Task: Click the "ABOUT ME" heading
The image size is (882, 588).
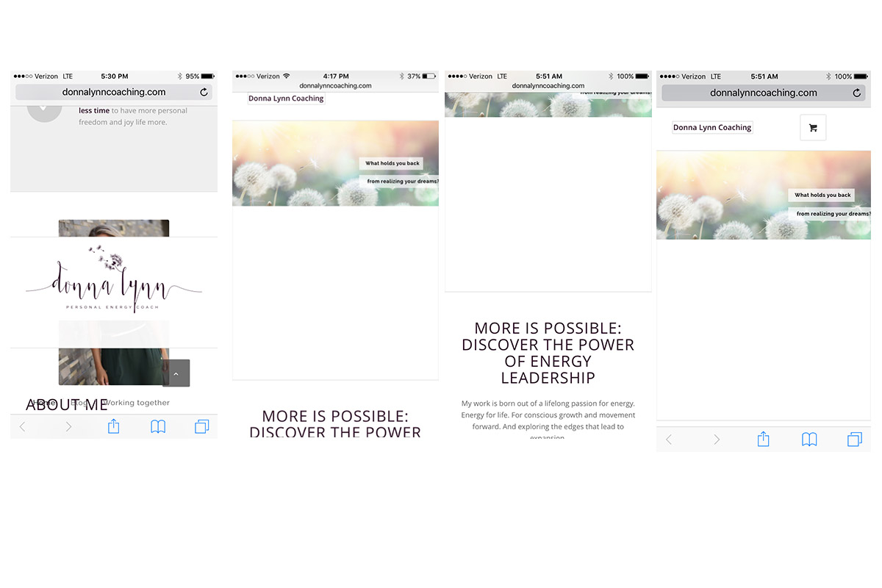Action: [x=67, y=405]
